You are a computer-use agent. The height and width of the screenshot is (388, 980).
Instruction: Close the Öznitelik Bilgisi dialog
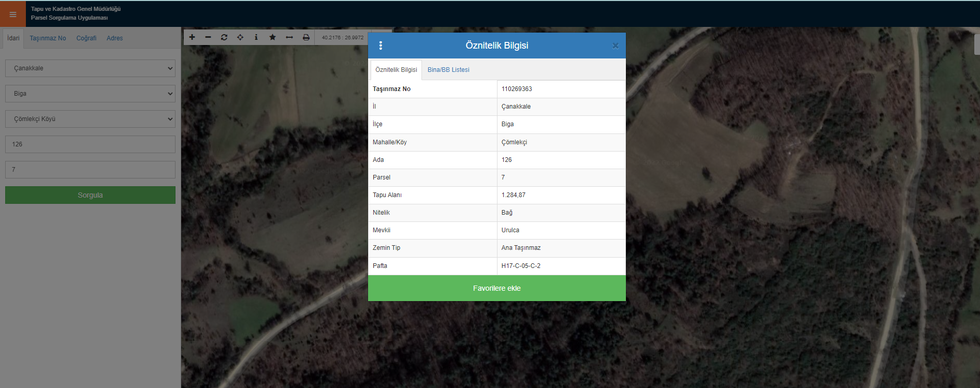click(616, 46)
